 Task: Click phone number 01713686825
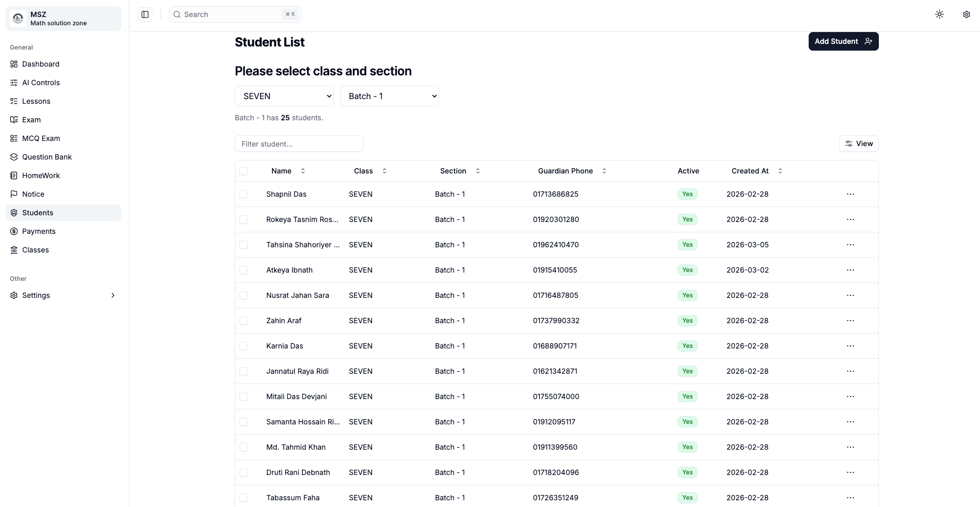coord(556,194)
